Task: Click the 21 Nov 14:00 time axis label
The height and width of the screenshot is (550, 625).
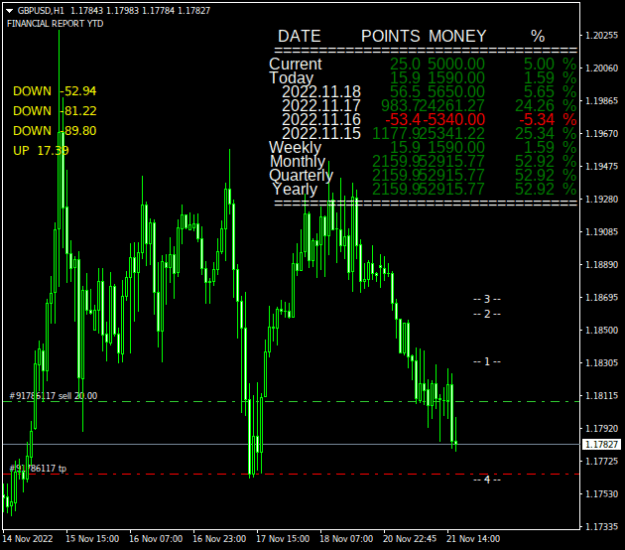Action: [x=473, y=539]
